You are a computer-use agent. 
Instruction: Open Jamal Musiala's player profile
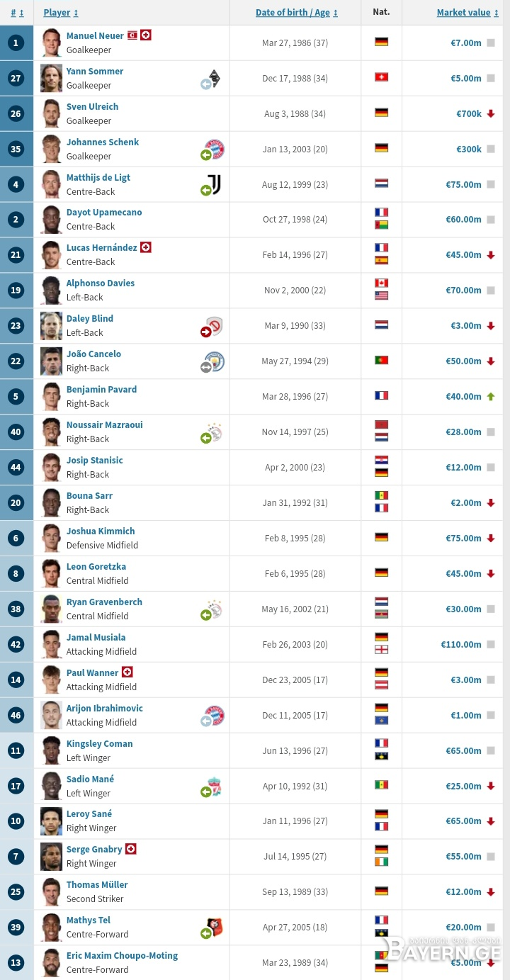coord(96,637)
